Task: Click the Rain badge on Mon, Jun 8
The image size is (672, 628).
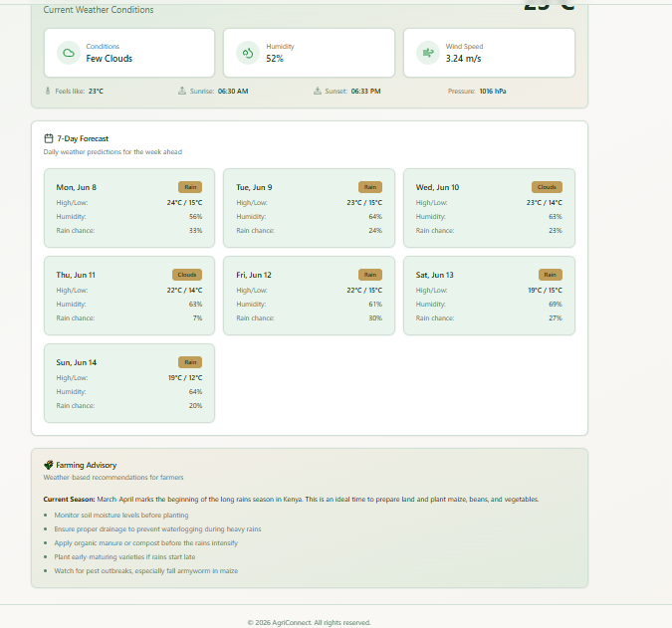Action: 190,187
